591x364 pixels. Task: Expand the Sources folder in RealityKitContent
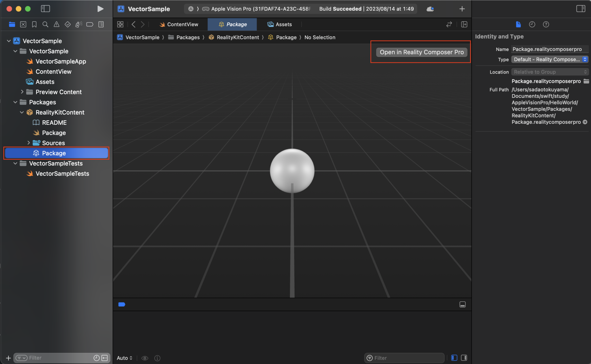[x=29, y=143]
